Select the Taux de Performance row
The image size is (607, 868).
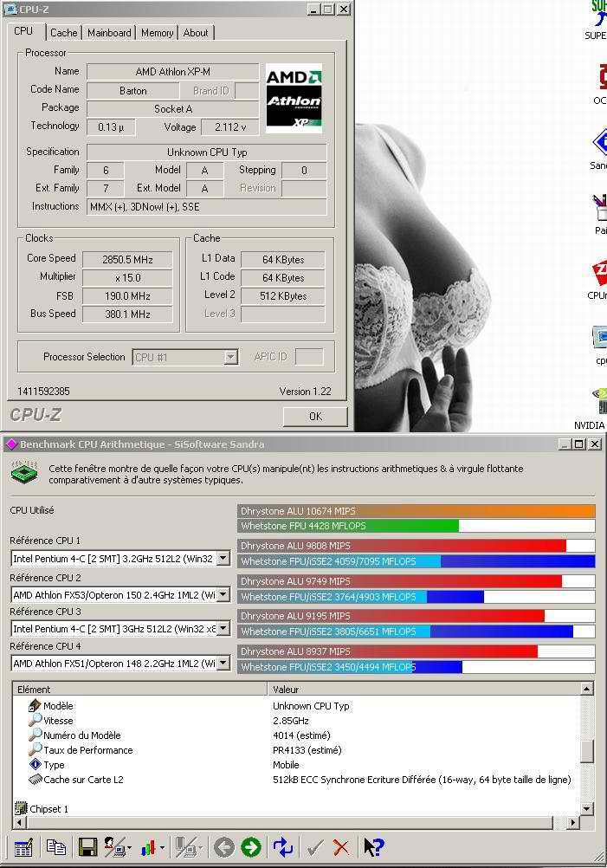click(297, 750)
